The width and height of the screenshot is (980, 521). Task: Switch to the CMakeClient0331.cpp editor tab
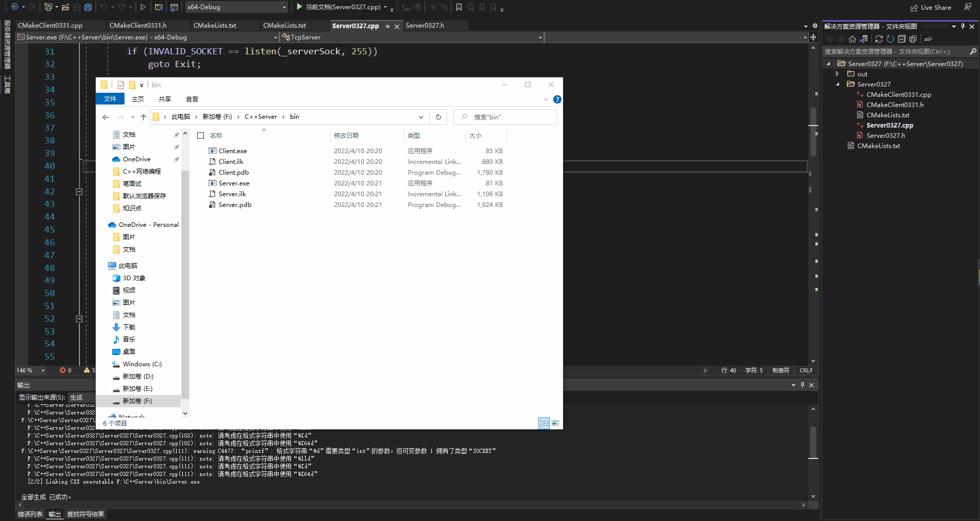click(x=50, y=26)
